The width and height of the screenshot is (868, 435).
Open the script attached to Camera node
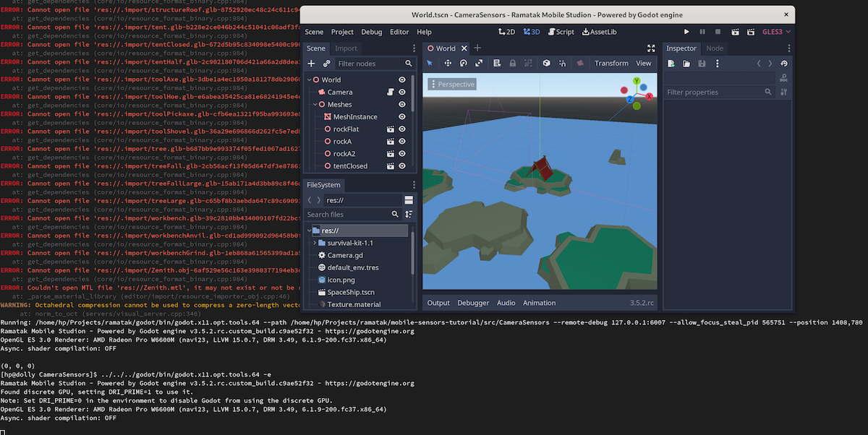[x=389, y=92]
